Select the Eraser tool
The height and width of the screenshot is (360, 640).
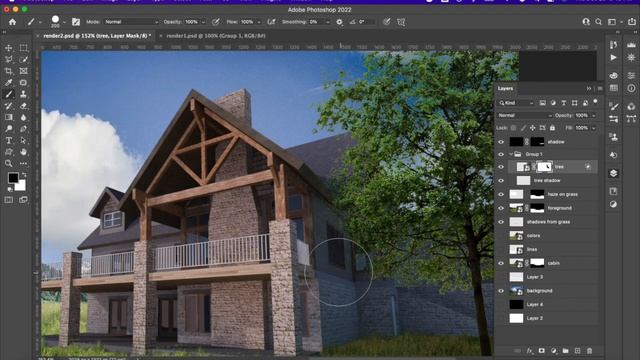(24, 106)
